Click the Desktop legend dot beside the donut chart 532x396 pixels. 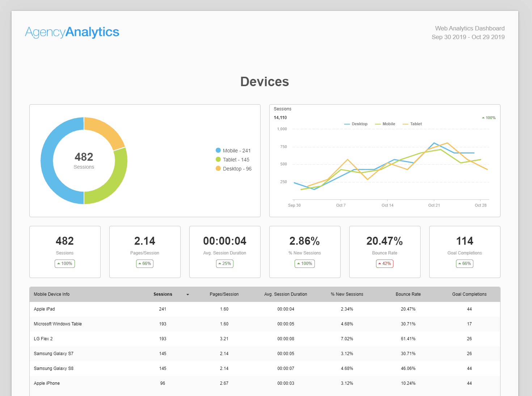point(218,168)
